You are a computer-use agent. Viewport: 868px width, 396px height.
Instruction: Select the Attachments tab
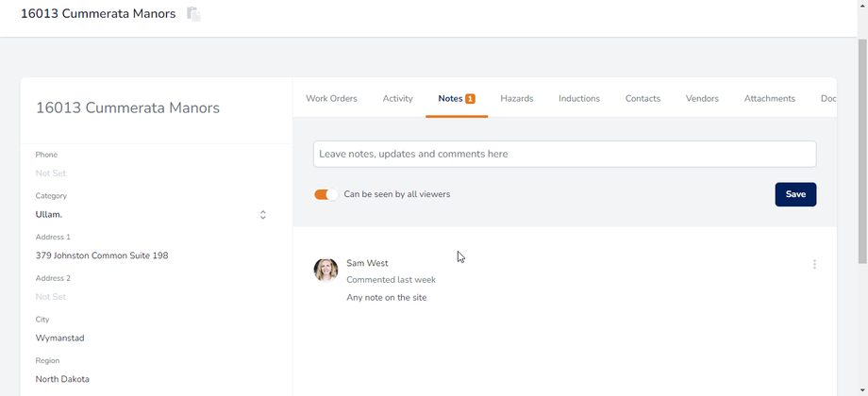click(x=769, y=98)
